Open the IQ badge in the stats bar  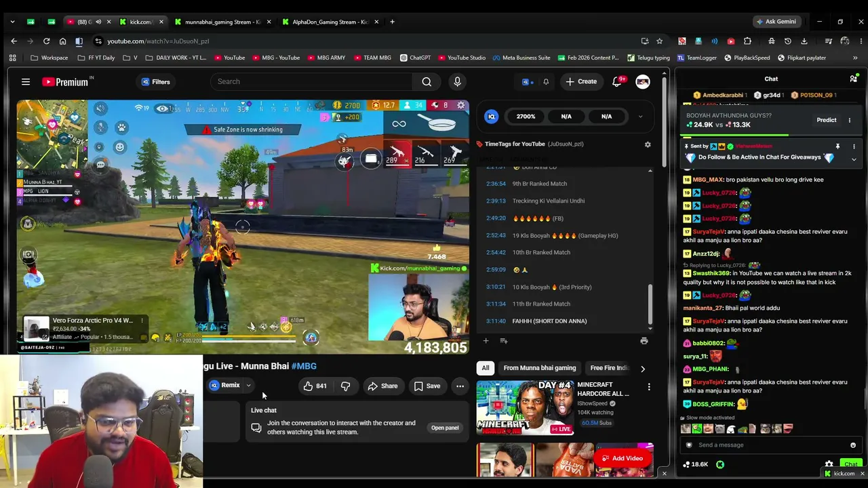492,117
